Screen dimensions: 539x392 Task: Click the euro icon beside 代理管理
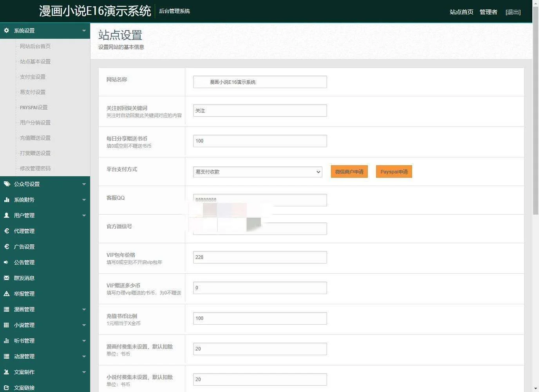click(6, 231)
